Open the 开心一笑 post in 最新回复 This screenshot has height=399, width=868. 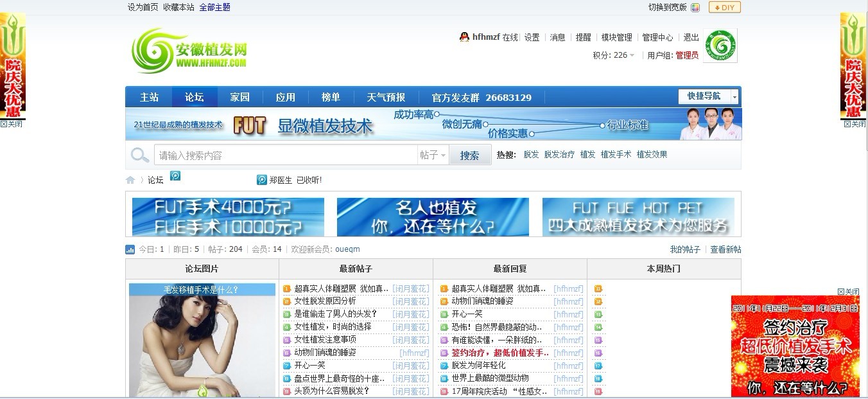click(467, 314)
